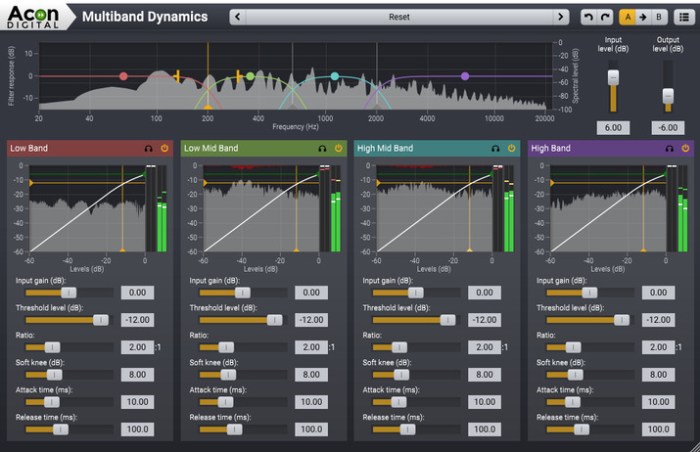Copy A settings to B arrow button
Image resolution: width=700 pixels, height=452 pixels.
pyautogui.click(x=643, y=17)
